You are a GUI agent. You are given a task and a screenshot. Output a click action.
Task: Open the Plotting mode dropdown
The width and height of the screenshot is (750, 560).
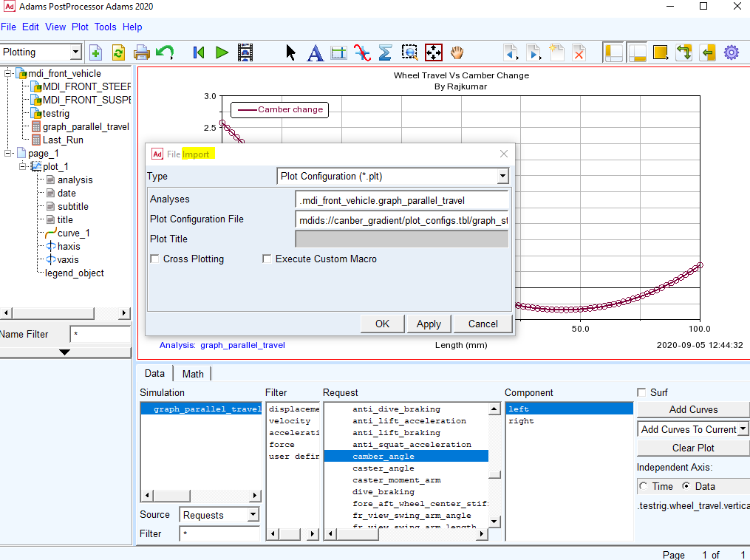[75, 52]
